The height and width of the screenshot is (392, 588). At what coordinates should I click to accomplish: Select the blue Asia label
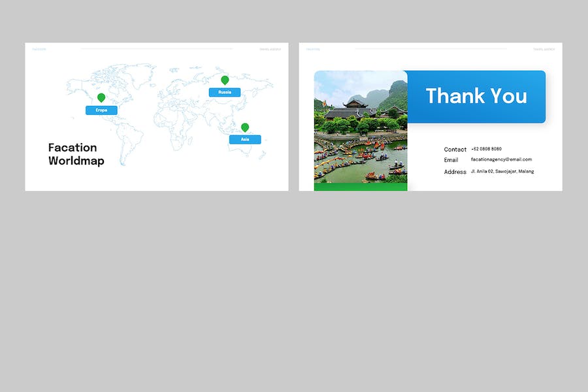(x=245, y=140)
